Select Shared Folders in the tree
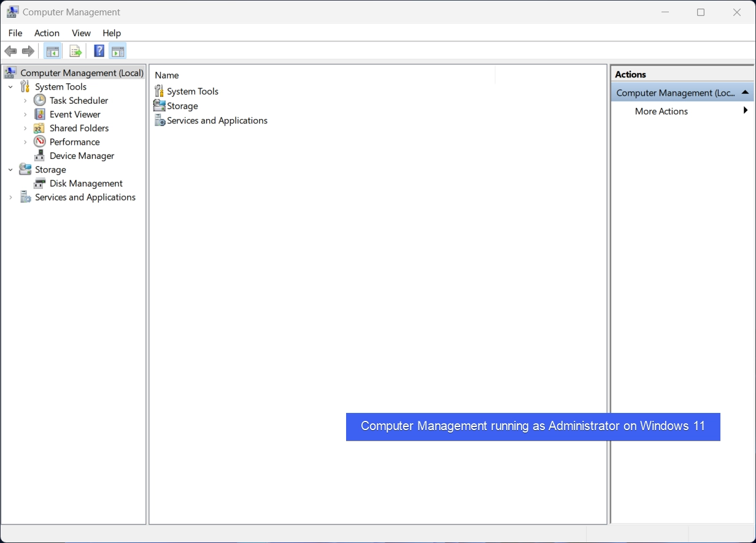Screen dimensions: 756x543 pyautogui.click(x=79, y=128)
